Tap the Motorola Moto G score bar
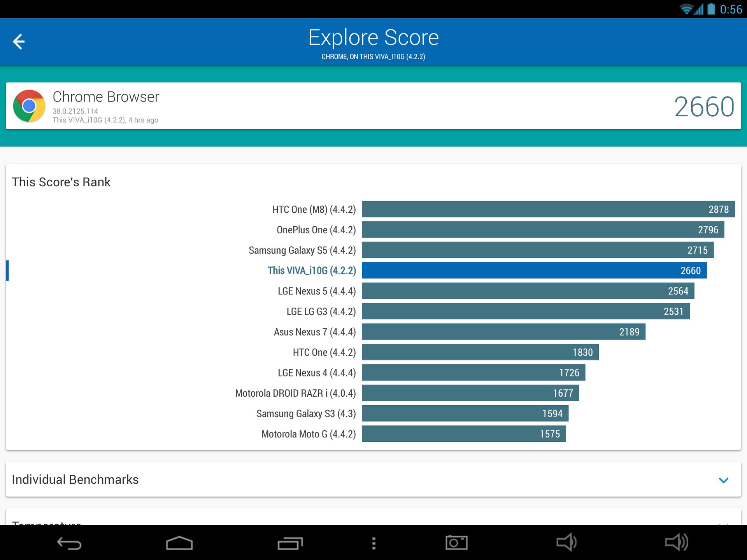Image resolution: width=747 pixels, height=560 pixels. click(463, 434)
